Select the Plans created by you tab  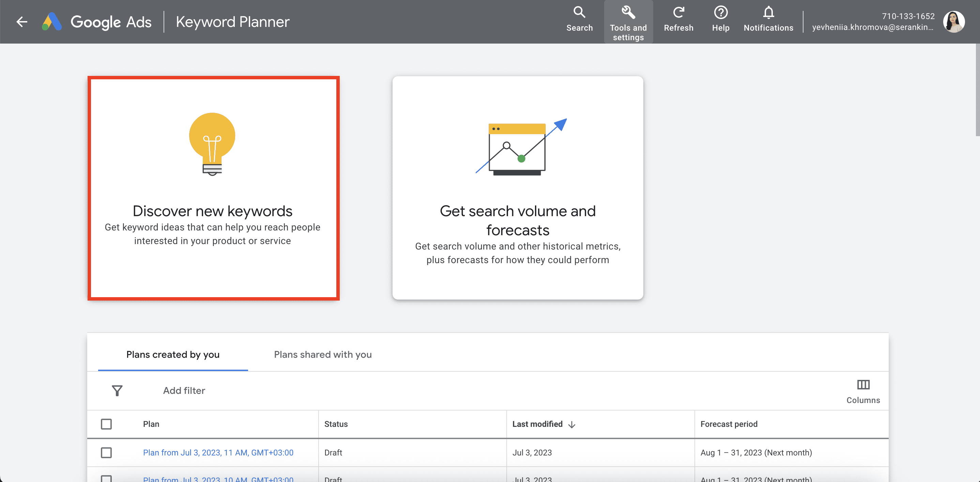[173, 354]
